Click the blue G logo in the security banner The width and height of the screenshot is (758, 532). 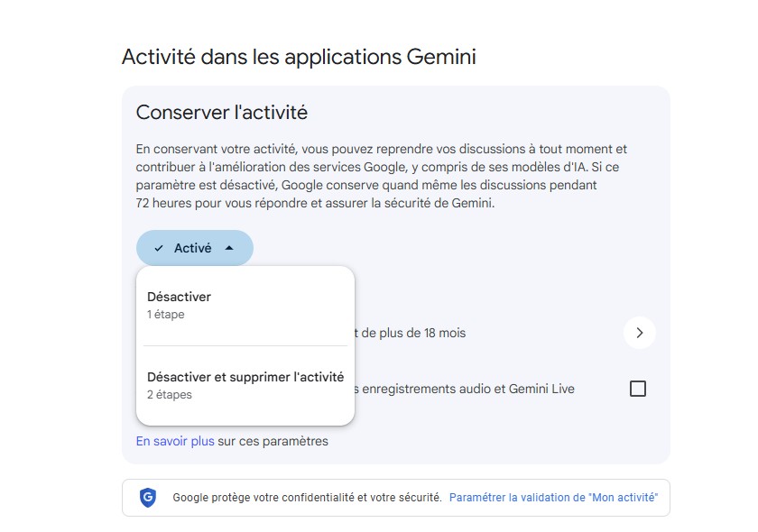pyautogui.click(x=147, y=497)
